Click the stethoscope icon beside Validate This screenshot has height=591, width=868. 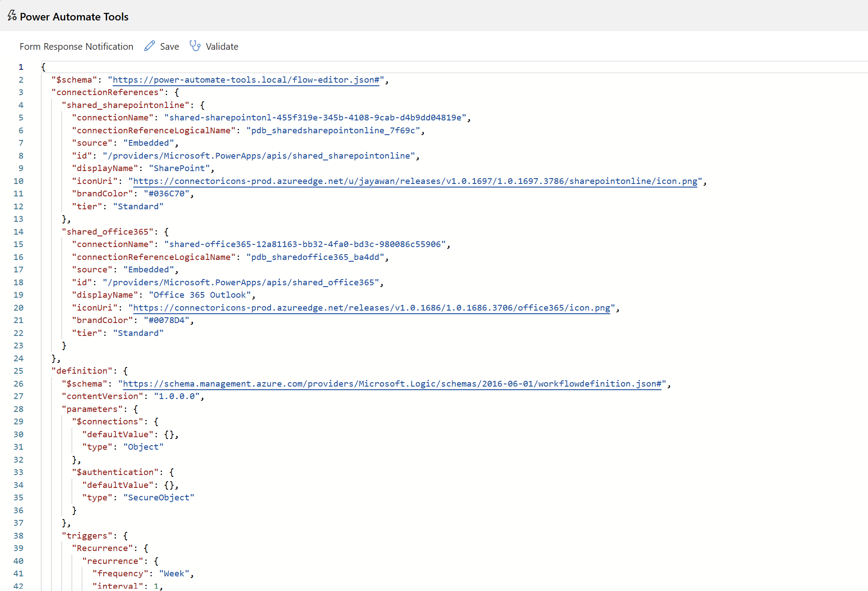pos(195,46)
